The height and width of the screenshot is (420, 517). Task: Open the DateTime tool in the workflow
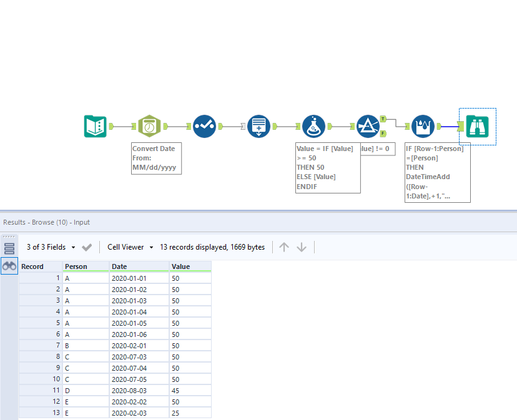coord(149,126)
